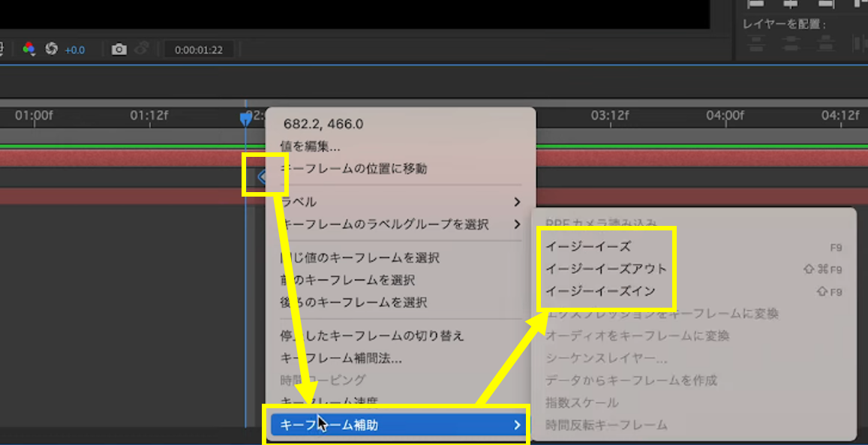Click the exposure aperture icon
868x445 pixels.
click(x=52, y=49)
